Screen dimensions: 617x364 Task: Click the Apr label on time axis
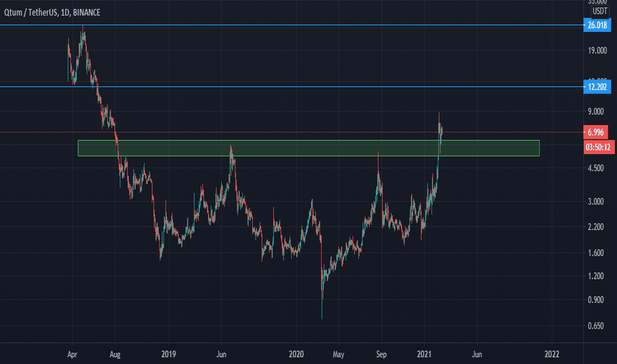72,355
